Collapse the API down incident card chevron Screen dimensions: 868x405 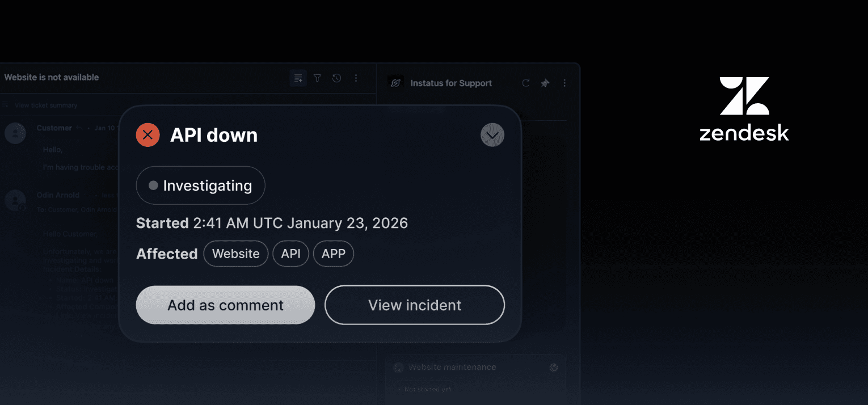click(492, 135)
